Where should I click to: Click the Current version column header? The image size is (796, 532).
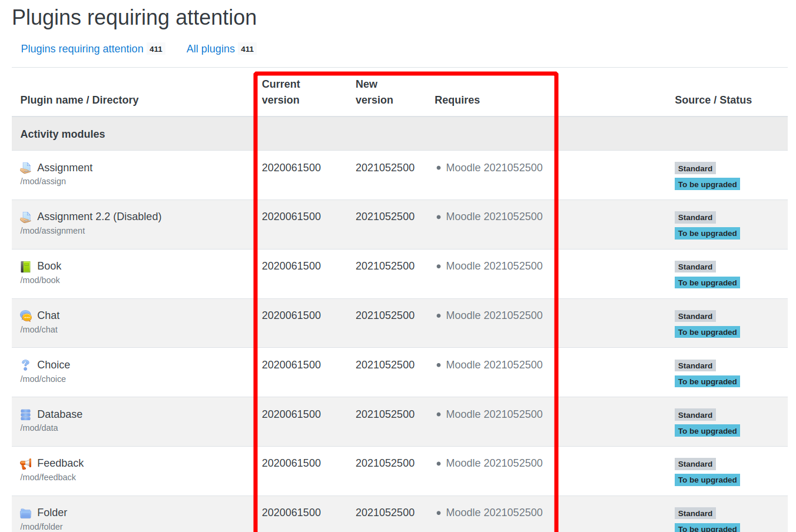(281, 92)
